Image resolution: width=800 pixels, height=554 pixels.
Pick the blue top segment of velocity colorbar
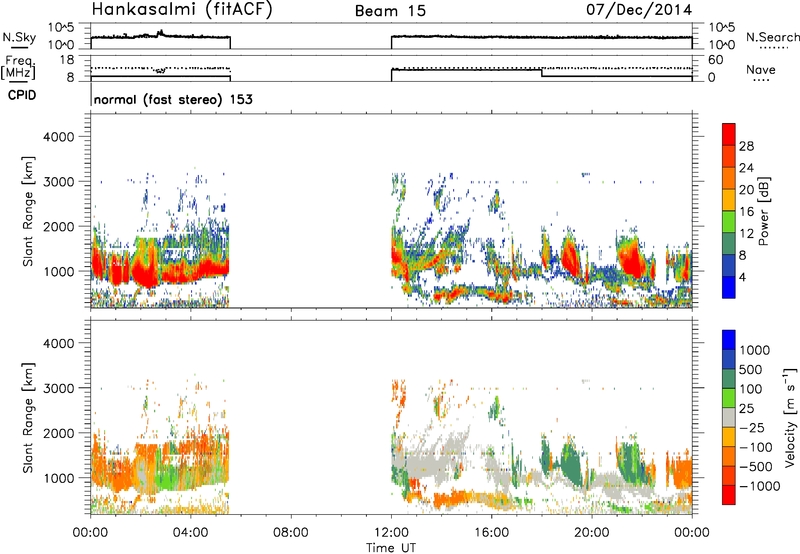tap(729, 340)
